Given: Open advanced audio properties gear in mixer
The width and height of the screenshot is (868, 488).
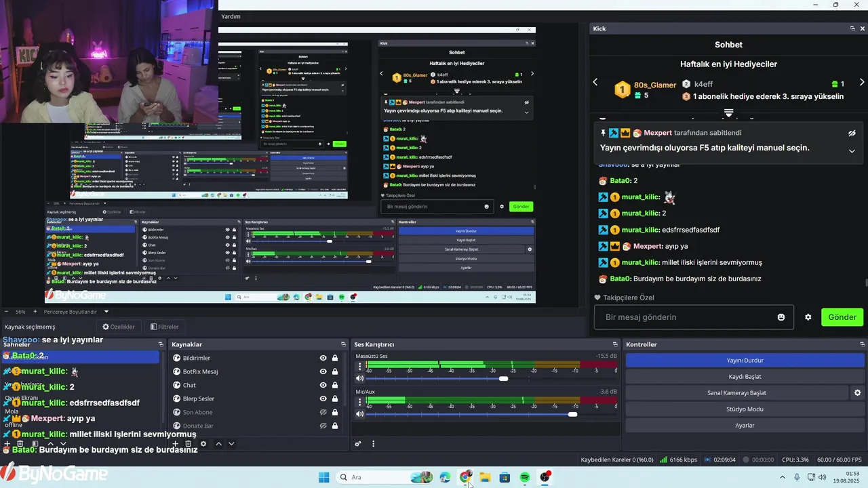Looking at the screenshot, I should pyautogui.click(x=358, y=444).
